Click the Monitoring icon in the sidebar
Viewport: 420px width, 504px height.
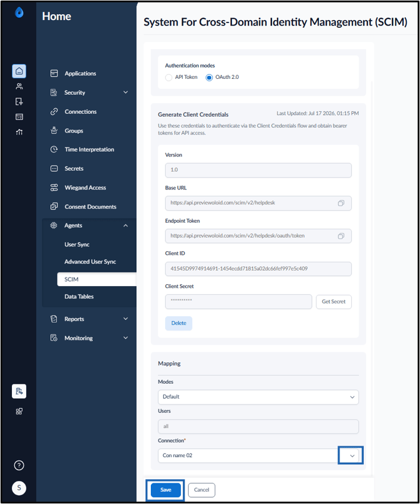tap(54, 338)
